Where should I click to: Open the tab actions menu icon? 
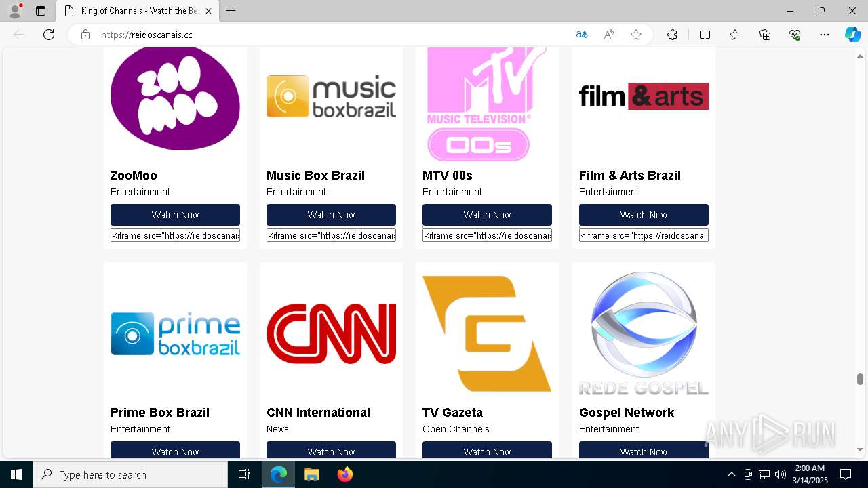point(41,11)
